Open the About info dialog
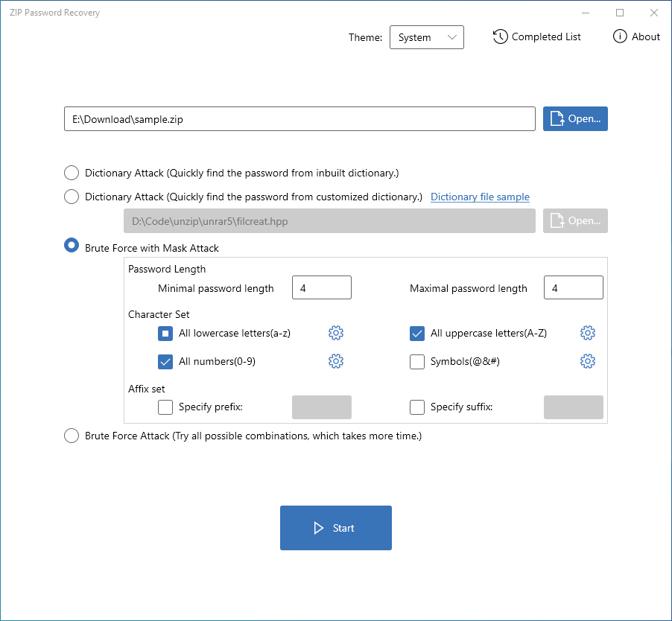The height and width of the screenshot is (621, 672). (636, 36)
